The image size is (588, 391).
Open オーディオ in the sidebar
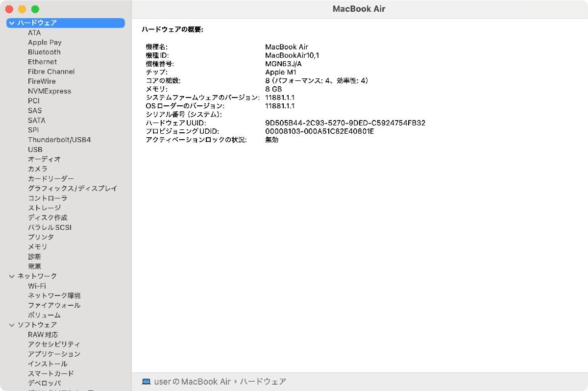[x=45, y=159]
